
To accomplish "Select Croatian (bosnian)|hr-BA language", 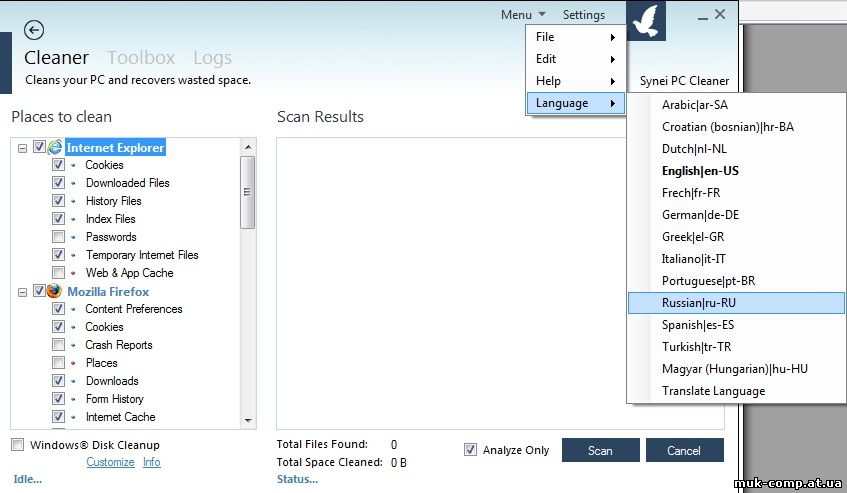I will point(736,127).
